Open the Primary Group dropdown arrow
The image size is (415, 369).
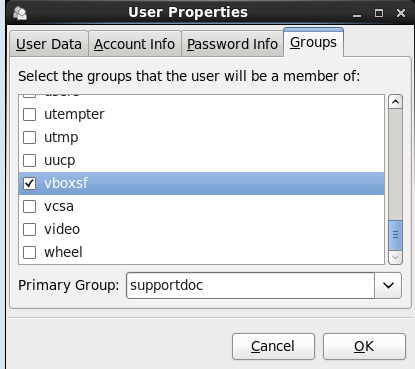point(388,285)
